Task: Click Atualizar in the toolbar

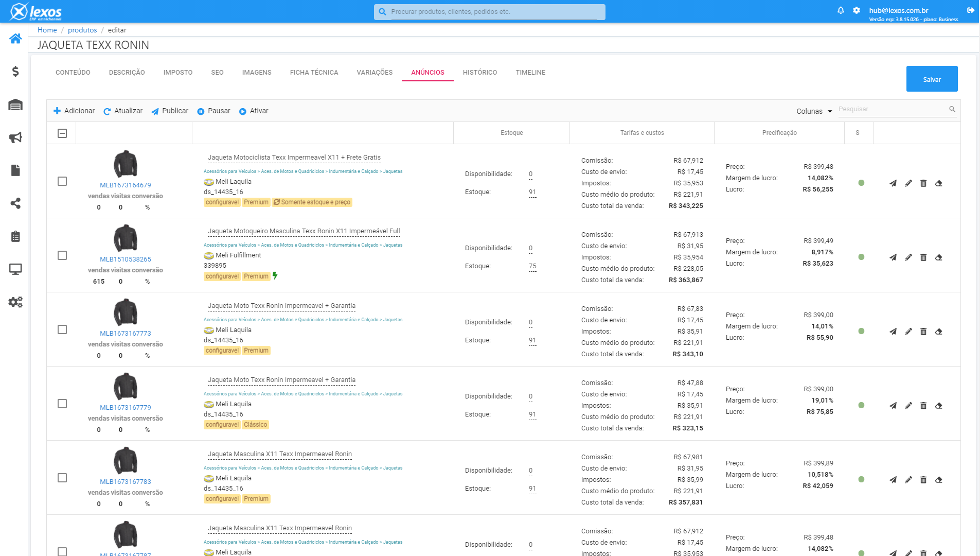Action: coord(123,111)
